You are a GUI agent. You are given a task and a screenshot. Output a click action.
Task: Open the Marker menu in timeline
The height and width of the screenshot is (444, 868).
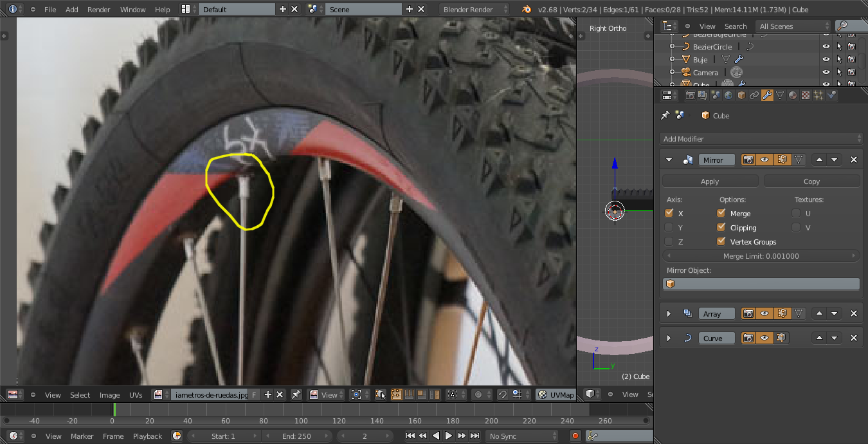click(x=82, y=436)
